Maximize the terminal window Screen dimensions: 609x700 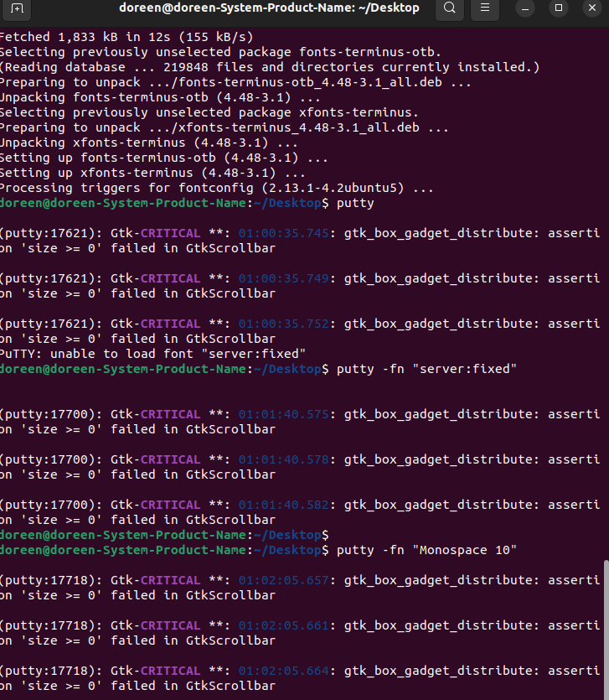558,9
